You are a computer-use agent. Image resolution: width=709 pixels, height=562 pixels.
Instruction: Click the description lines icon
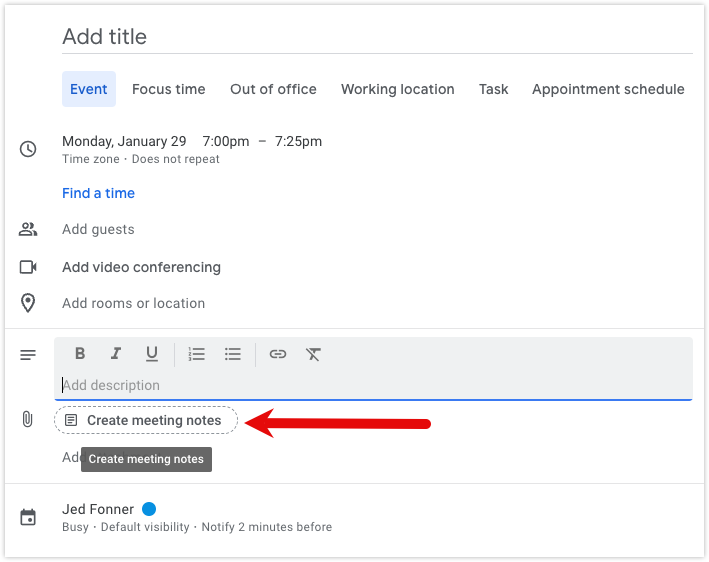click(x=28, y=355)
